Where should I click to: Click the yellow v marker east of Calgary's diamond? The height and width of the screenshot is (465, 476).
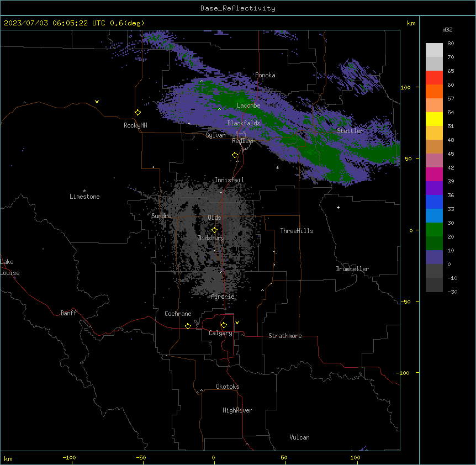coord(237,323)
